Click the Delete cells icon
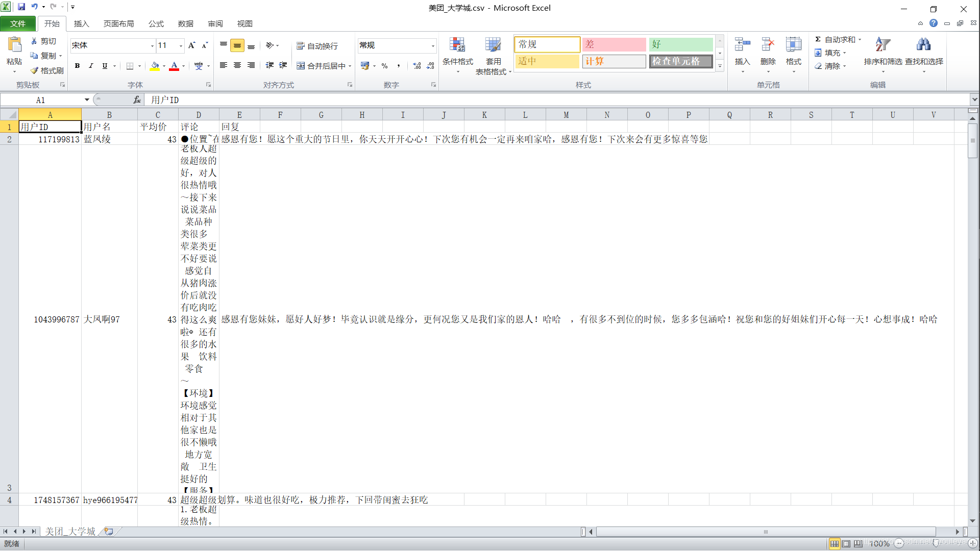 tap(768, 45)
